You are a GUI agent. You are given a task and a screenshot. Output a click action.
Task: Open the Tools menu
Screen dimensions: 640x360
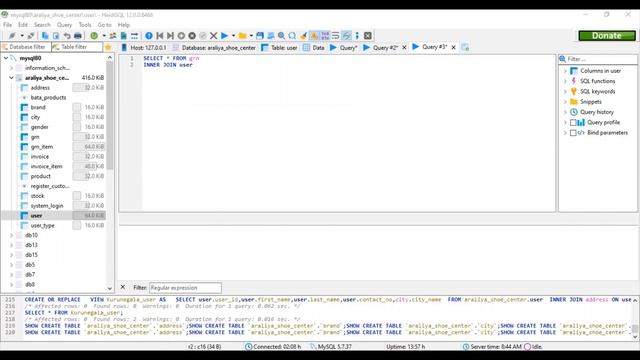[x=85, y=25]
